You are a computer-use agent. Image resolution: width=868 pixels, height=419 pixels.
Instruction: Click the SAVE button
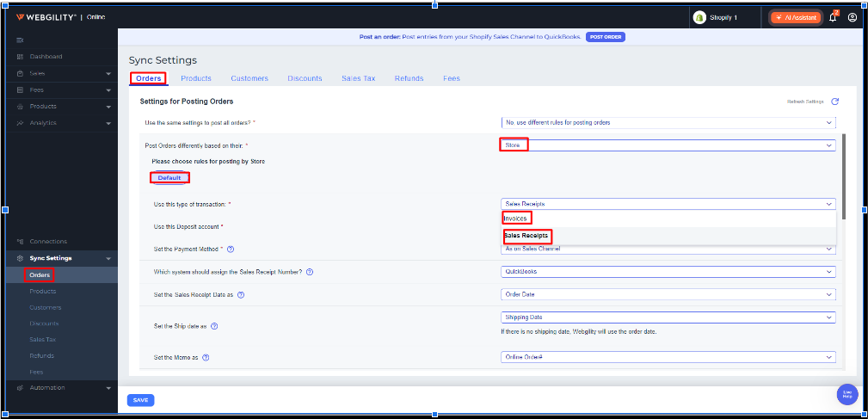pyautogui.click(x=140, y=400)
